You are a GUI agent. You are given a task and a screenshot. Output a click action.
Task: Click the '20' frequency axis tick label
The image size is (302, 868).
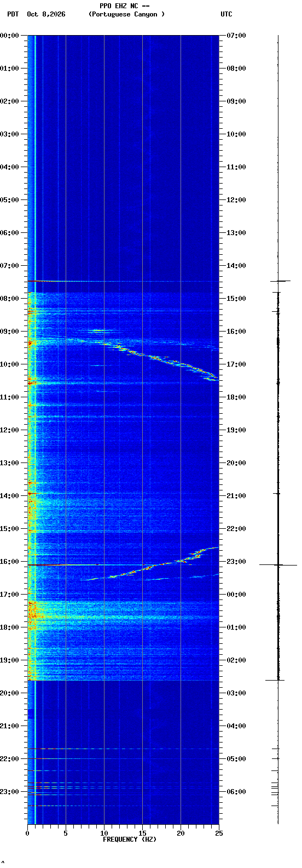pos(181,833)
